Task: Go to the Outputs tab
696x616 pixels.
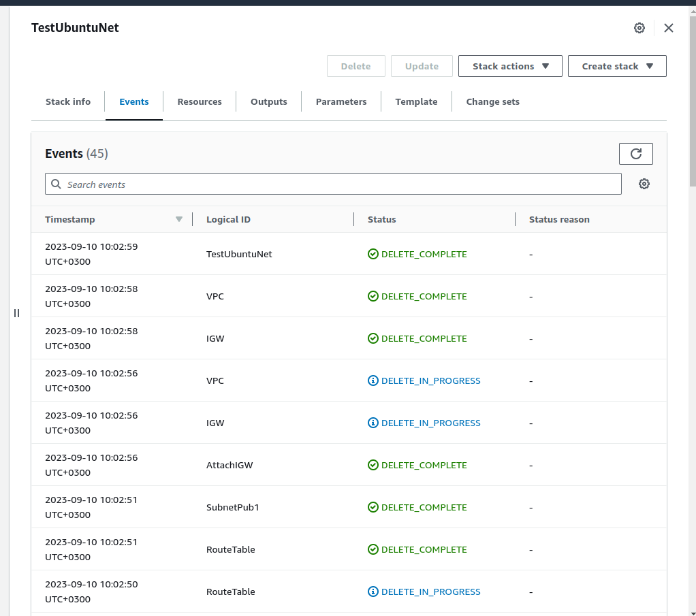Action: click(268, 101)
